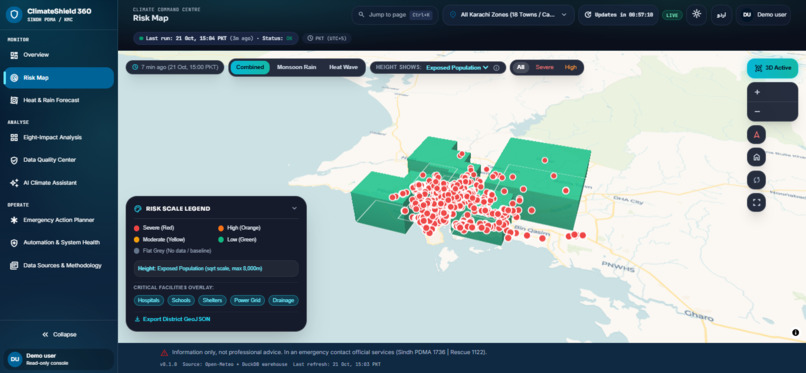
Task: Click the 7 min ago timestamp pill
Action: coord(175,67)
